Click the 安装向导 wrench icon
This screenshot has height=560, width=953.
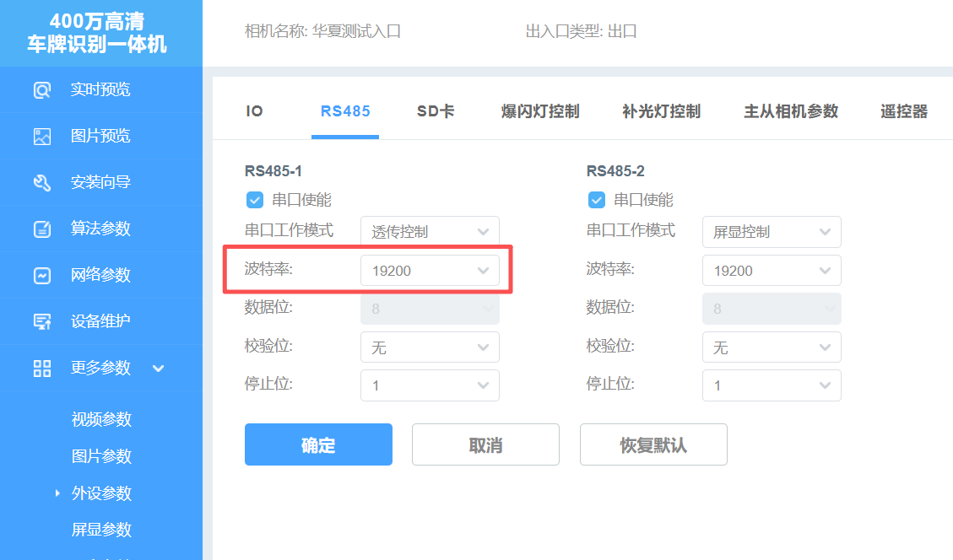coord(42,183)
